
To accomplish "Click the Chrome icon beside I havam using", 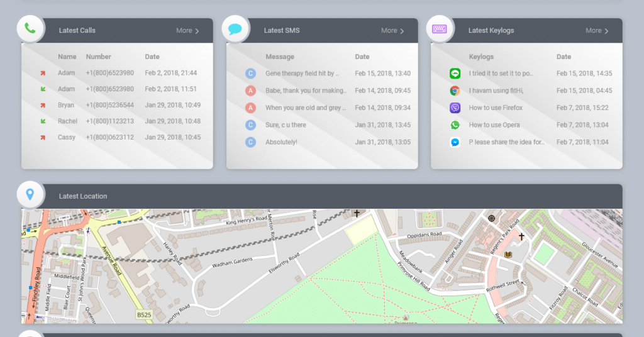I will (455, 91).
